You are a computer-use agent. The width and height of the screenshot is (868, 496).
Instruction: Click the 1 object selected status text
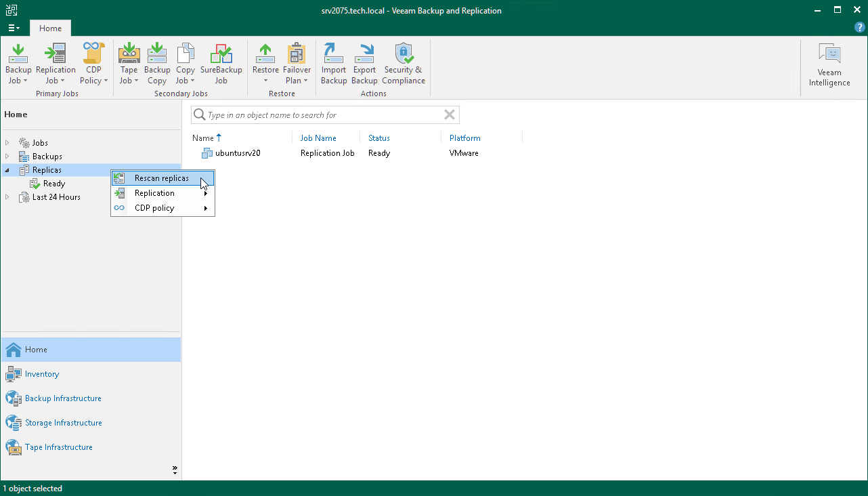(32, 489)
